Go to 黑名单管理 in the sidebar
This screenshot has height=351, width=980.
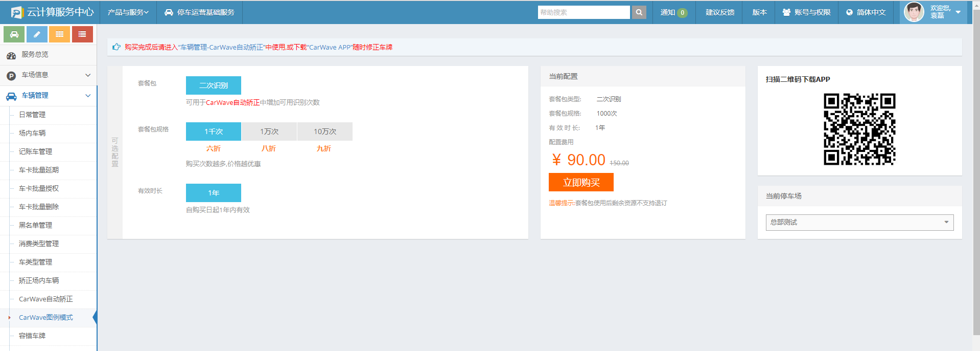tap(36, 226)
